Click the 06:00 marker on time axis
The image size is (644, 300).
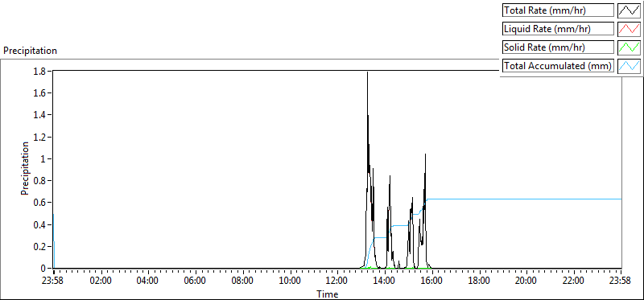[196, 281]
